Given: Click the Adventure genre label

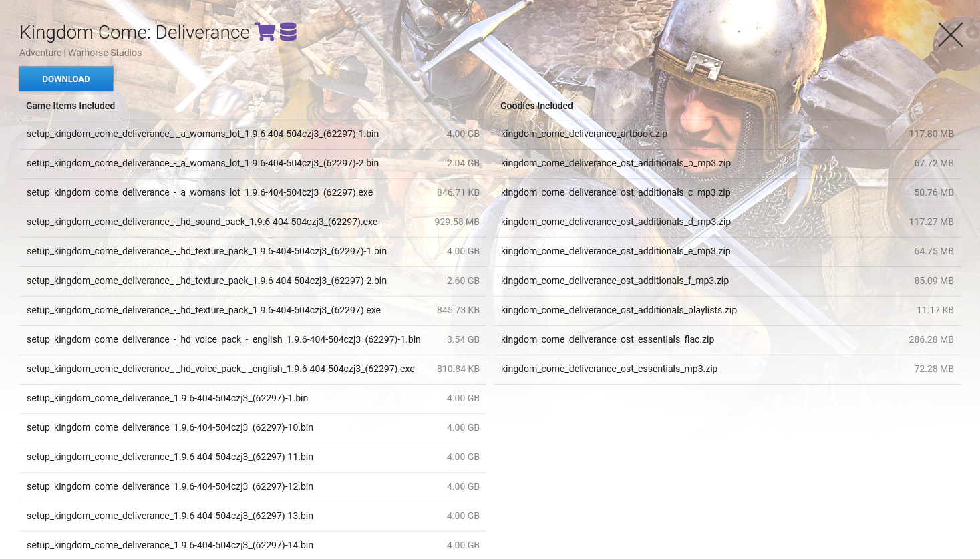Looking at the screenshot, I should click(x=40, y=53).
